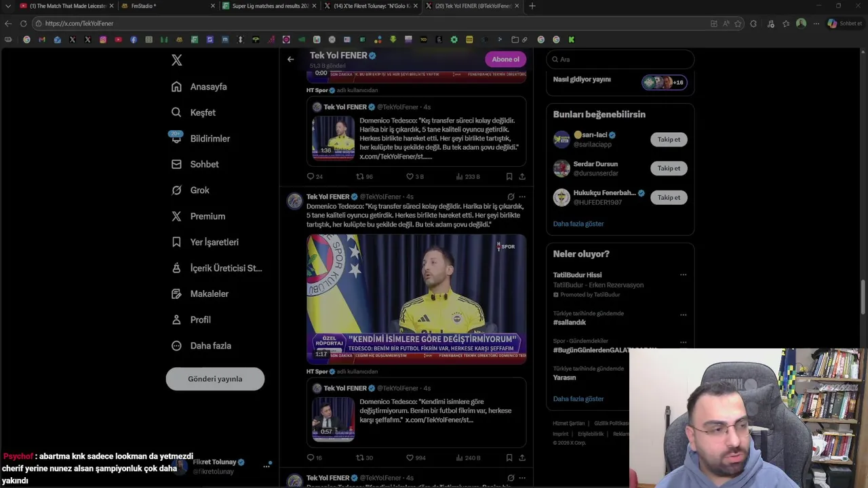This screenshot has width=868, height=488.
Task: Play the 1:17 Tedesco interview video
Action: [416, 299]
